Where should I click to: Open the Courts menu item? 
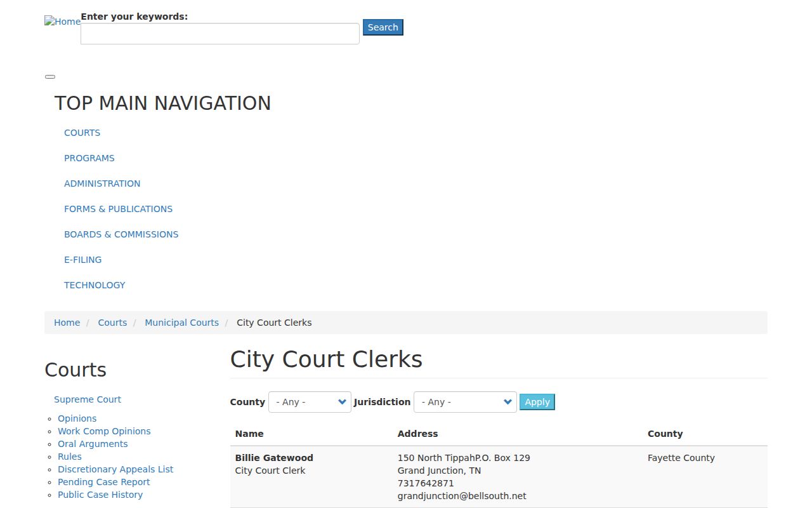pyautogui.click(x=82, y=133)
